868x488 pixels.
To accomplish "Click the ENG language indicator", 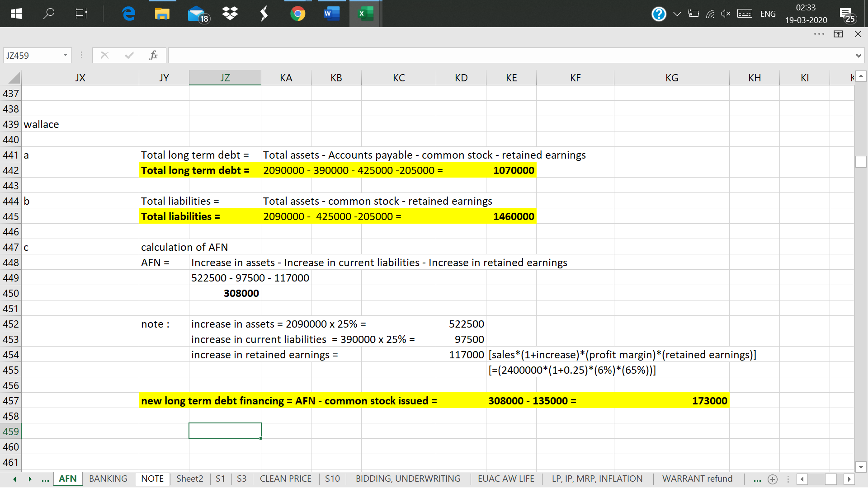I will [x=768, y=14].
